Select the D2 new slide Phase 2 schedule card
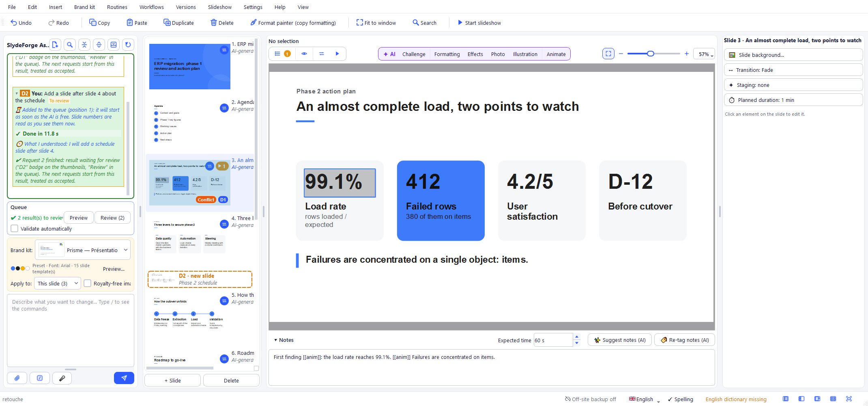 [x=200, y=279]
